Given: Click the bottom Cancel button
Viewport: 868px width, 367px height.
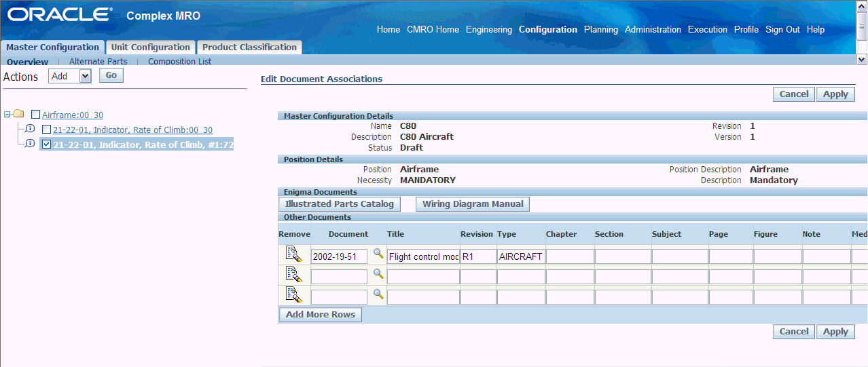Looking at the screenshot, I should click(794, 332).
